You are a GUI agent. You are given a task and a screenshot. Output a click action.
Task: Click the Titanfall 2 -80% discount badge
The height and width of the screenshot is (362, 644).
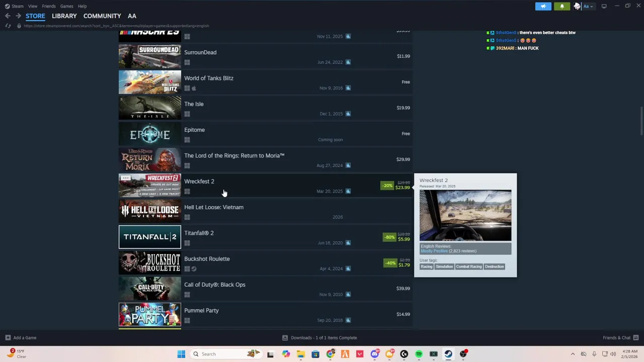click(389, 237)
